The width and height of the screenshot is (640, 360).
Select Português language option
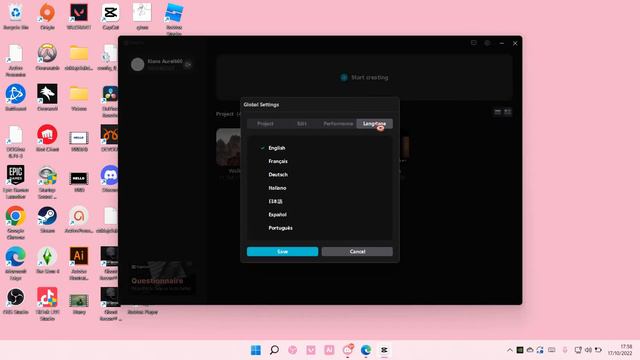pos(280,228)
